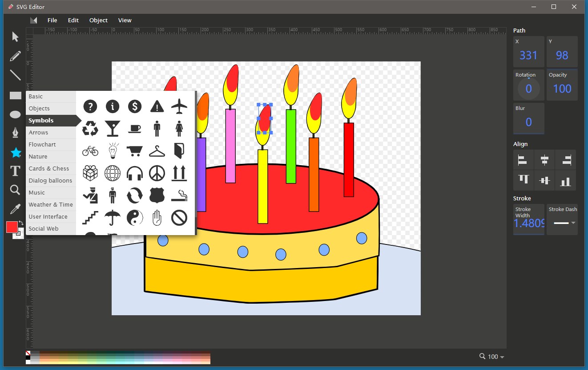Image resolution: width=588 pixels, height=370 pixels.
Task: Select the Text tool
Action: tap(15, 171)
